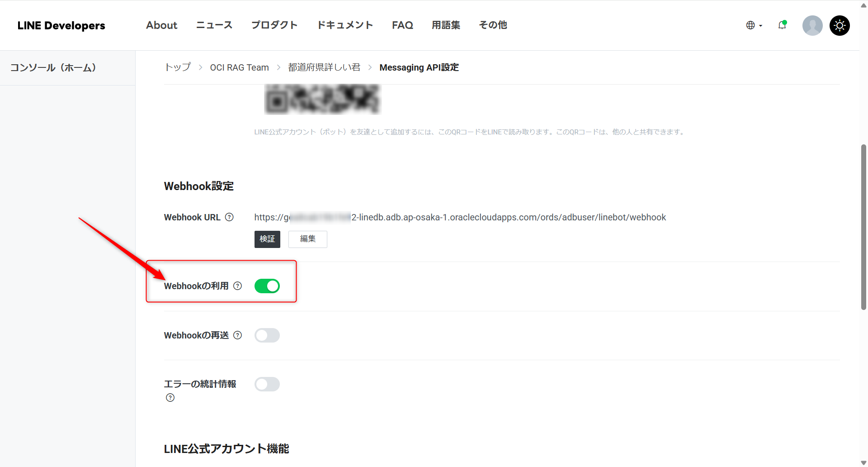The width and height of the screenshot is (868, 467).
Task: Enable the エラーの統計情報 toggle
Action: coord(267,384)
